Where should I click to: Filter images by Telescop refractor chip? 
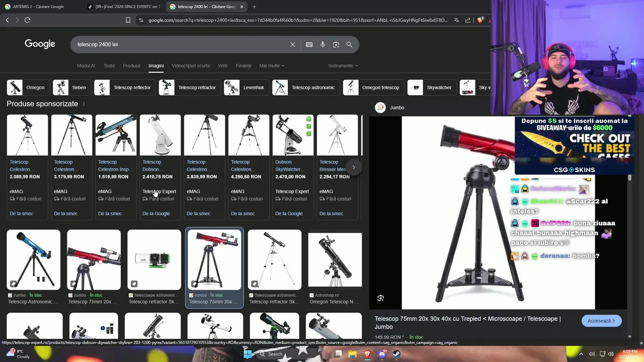tap(189, 87)
